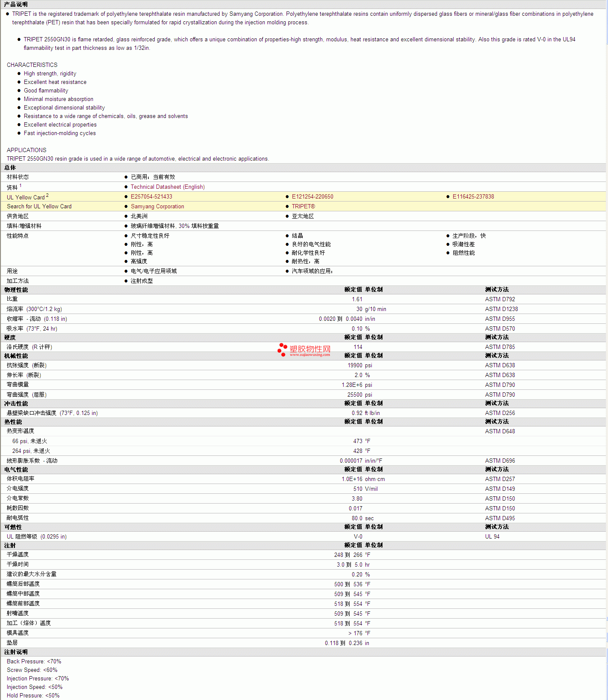Select the ASTM D792 test method cell
This screenshot has width=608, height=700.
click(x=500, y=300)
